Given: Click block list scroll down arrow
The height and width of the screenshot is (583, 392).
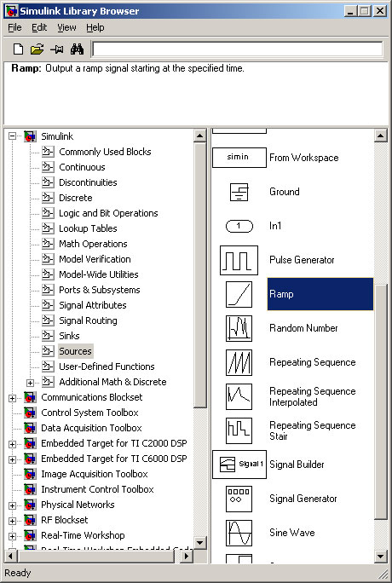Looking at the screenshot, I should click(380, 557).
